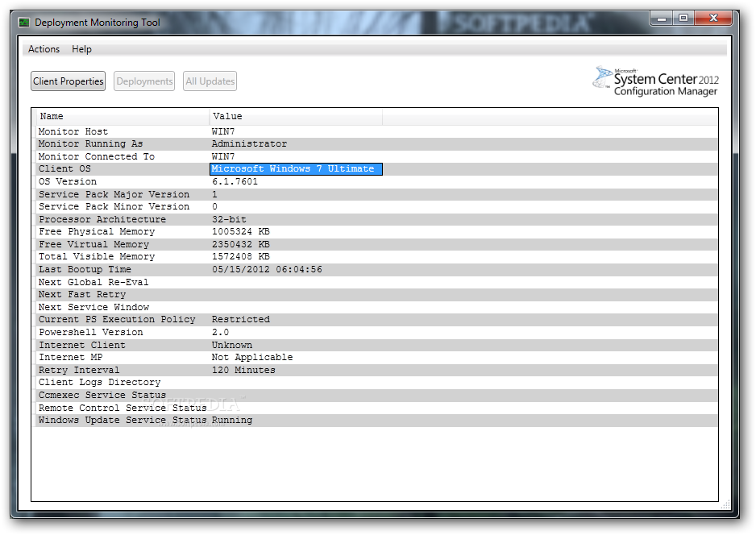Screen dimensions: 756x535
Task: Select the 2350432 KB value
Action: tap(241, 244)
